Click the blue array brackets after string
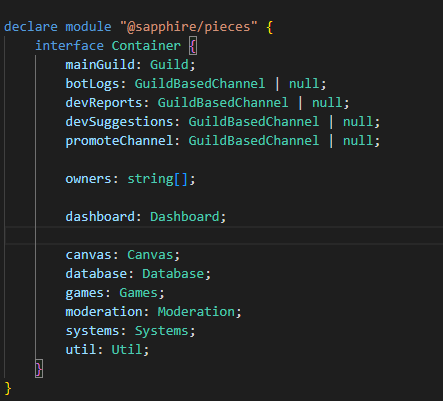 181,179
